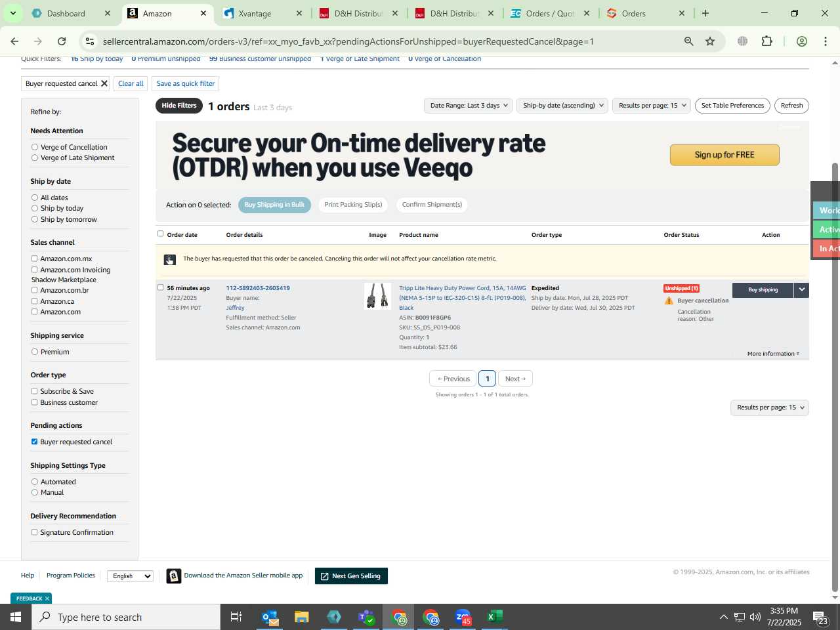The image size is (840, 630).
Task: Reload the page with refresh icon
Action: tap(62, 41)
